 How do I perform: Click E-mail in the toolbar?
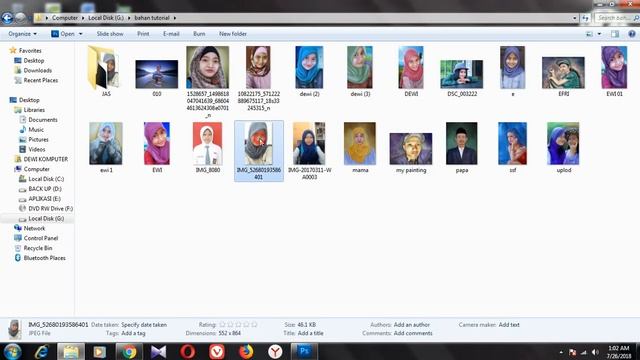171,34
